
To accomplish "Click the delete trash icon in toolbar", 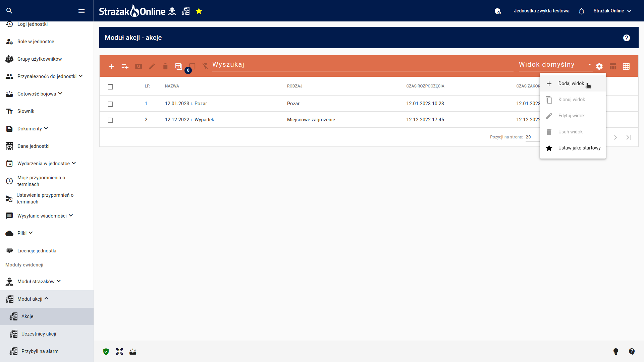I will (x=165, y=66).
